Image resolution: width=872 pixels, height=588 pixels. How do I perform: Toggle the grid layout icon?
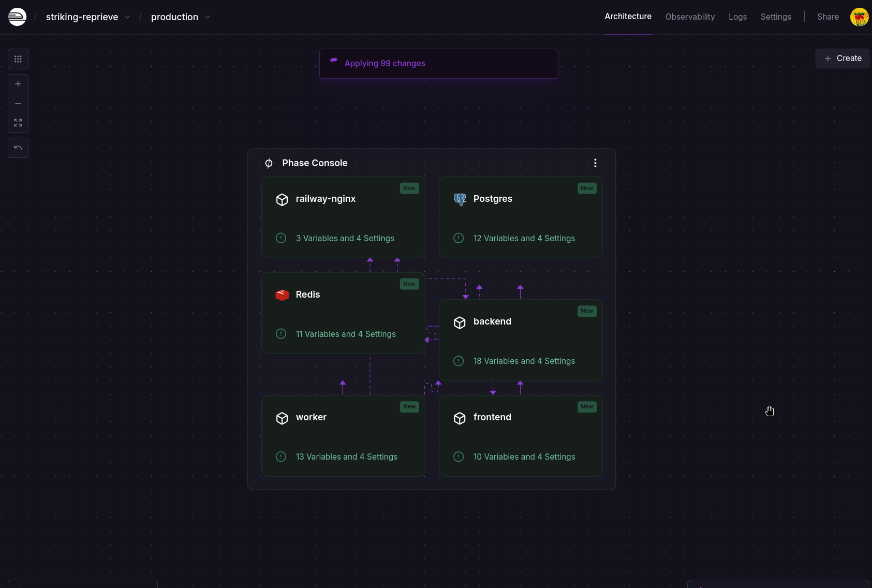point(18,59)
